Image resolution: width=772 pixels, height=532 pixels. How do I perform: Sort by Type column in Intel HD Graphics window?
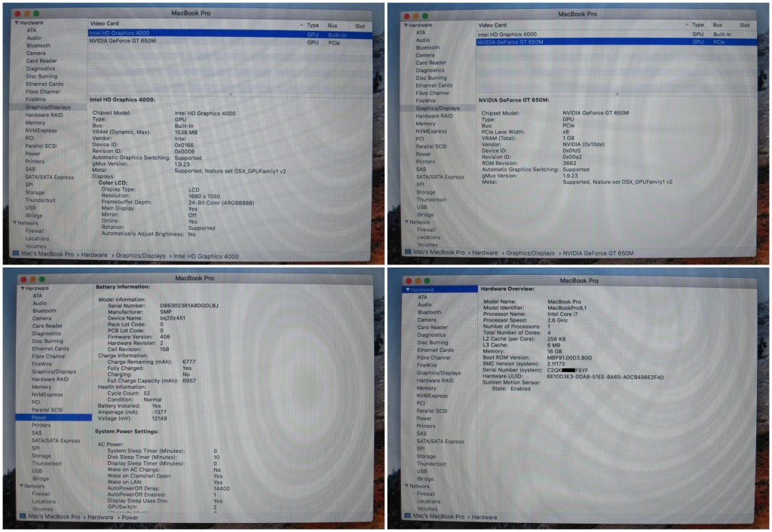click(x=313, y=26)
